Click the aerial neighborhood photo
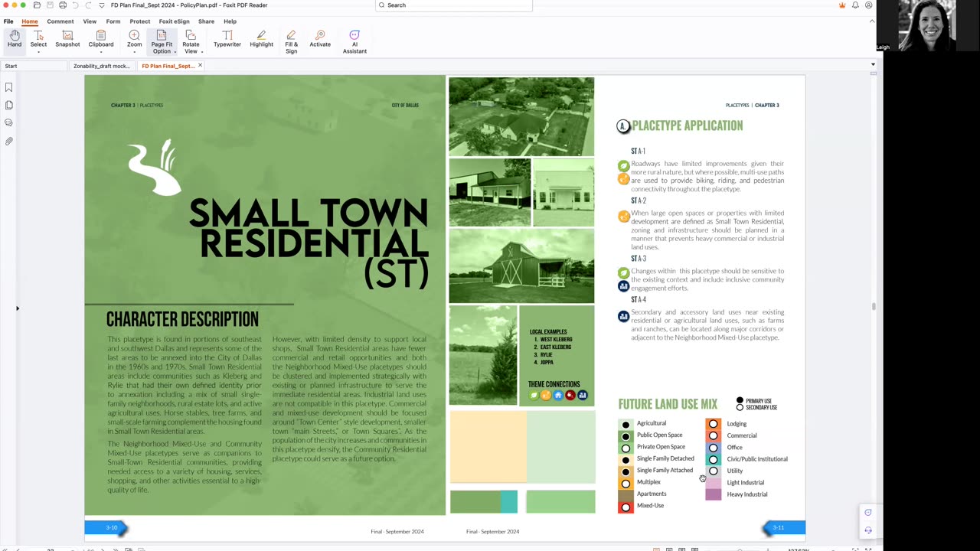 [x=521, y=116]
